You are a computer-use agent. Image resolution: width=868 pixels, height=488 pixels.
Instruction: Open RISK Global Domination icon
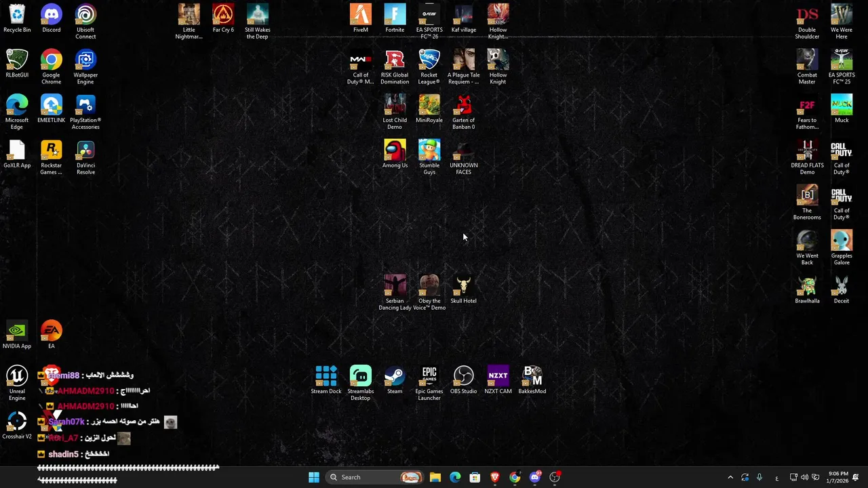395,67
